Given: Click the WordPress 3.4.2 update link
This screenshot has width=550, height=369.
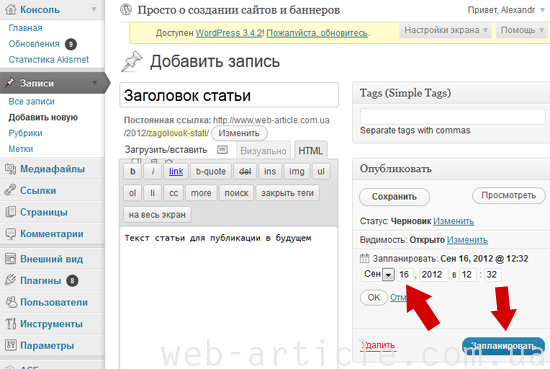Looking at the screenshot, I should [x=229, y=33].
